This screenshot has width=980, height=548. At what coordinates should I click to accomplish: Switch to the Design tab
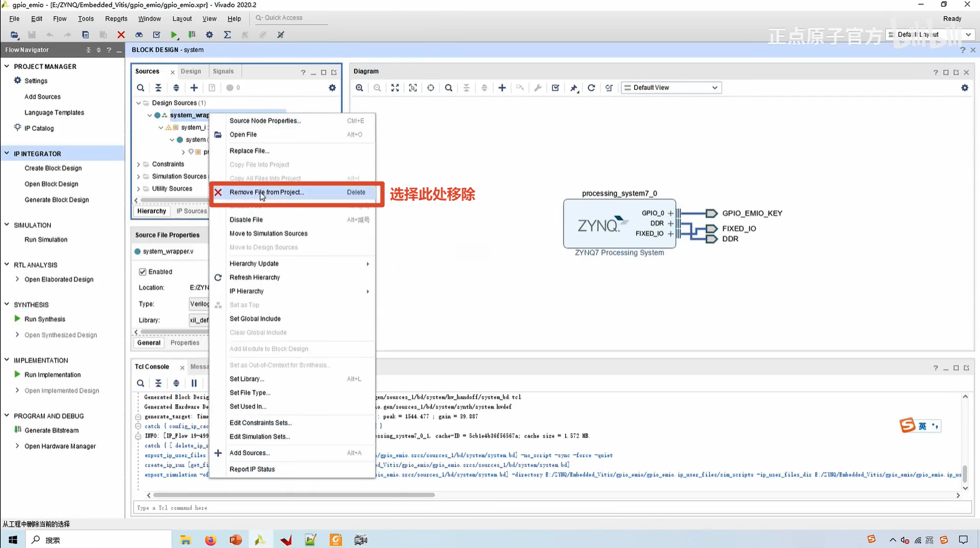pos(191,71)
